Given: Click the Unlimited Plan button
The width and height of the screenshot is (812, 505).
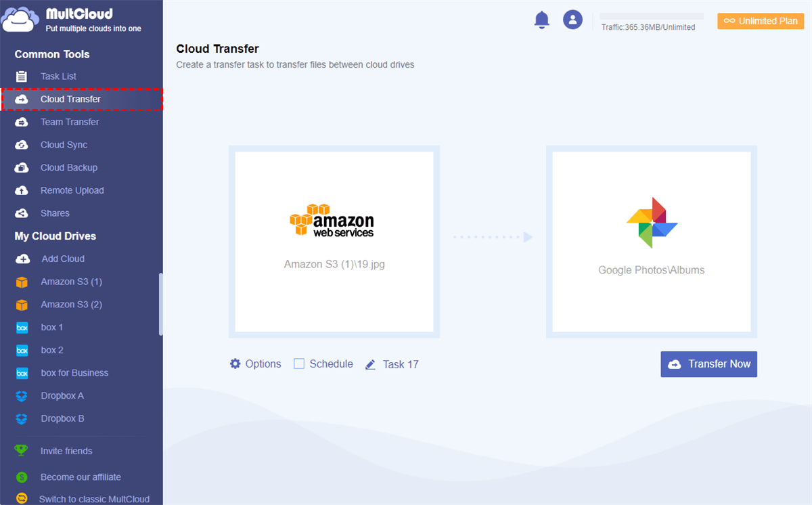Looking at the screenshot, I should pyautogui.click(x=761, y=21).
